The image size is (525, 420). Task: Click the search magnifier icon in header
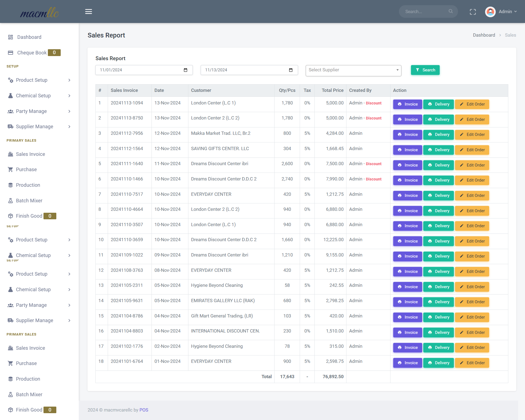(x=451, y=11)
